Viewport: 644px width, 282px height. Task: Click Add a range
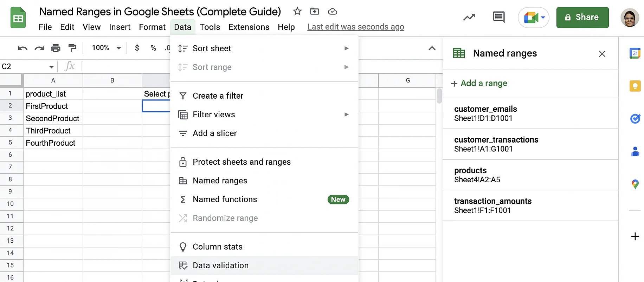tap(479, 84)
